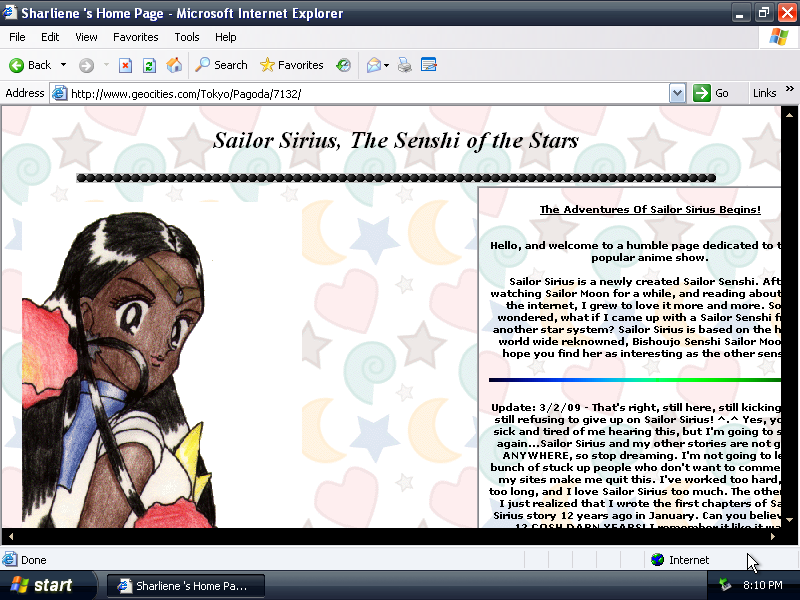The image size is (800, 600).
Task: Click the scroll left arrow at page bottom
Action: pos(11,536)
